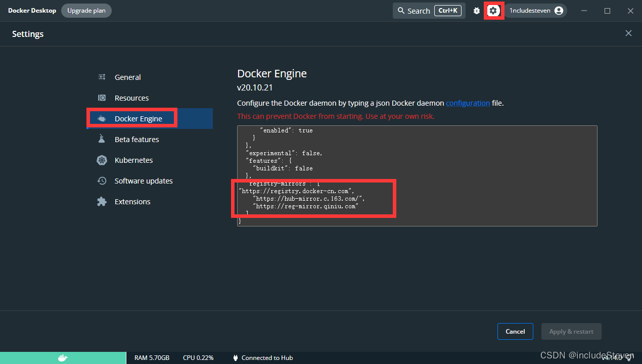The width and height of the screenshot is (642, 364).
Task: Open the Extensions settings section
Action: pos(150,202)
